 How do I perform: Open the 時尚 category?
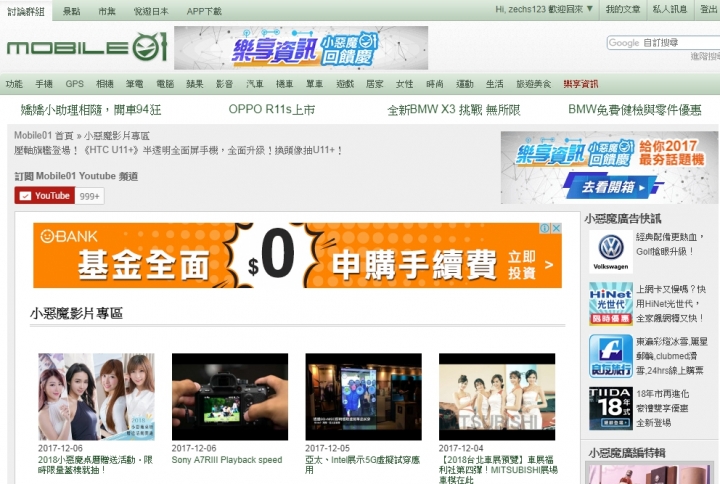coord(435,84)
